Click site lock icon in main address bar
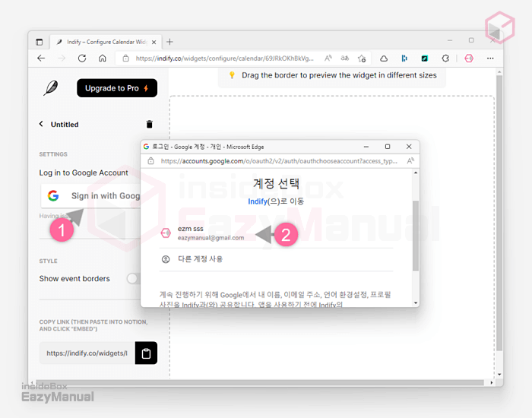Screen dimensions: 532x418 tap(126, 59)
